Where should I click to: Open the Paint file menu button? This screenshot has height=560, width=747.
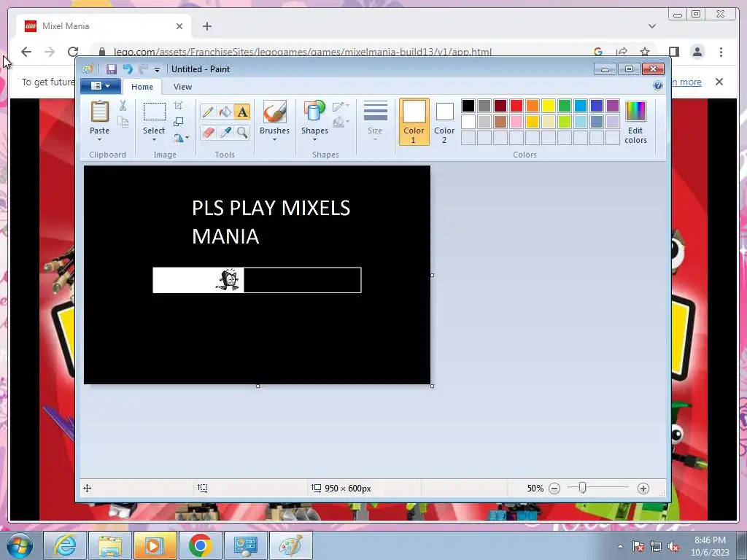click(x=101, y=86)
